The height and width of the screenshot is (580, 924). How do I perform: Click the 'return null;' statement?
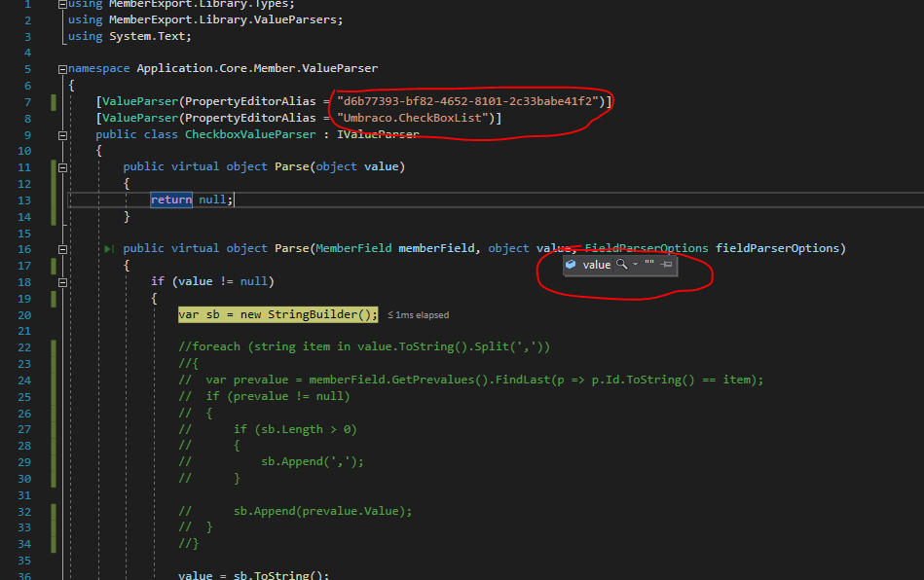click(x=192, y=199)
